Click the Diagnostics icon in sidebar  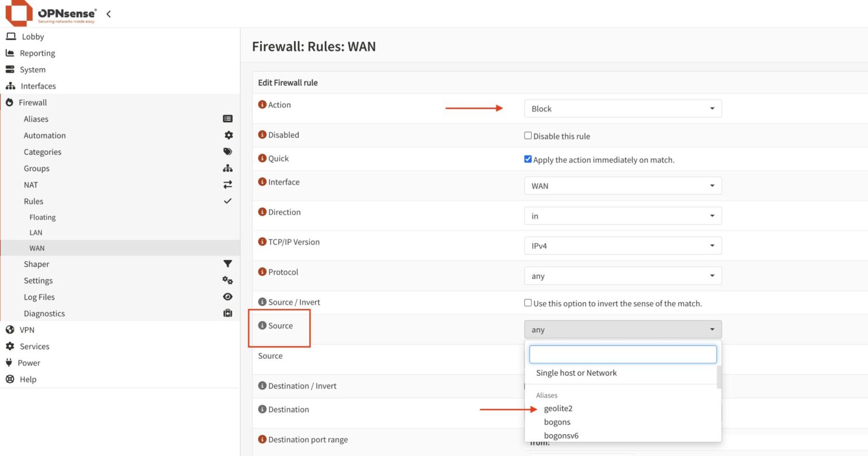point(227,312)
